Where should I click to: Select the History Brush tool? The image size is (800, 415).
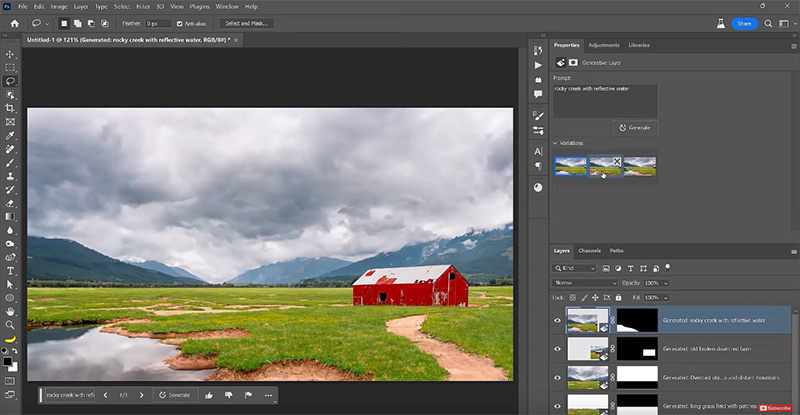point(10,190)
